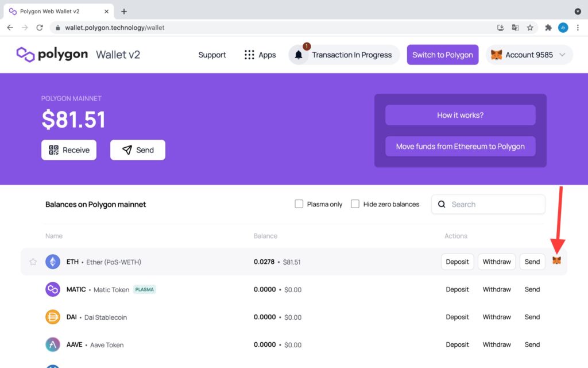Open Chrome tab search dropdown arrow
This screenshot has height=368, width=588.
(578, 11)
